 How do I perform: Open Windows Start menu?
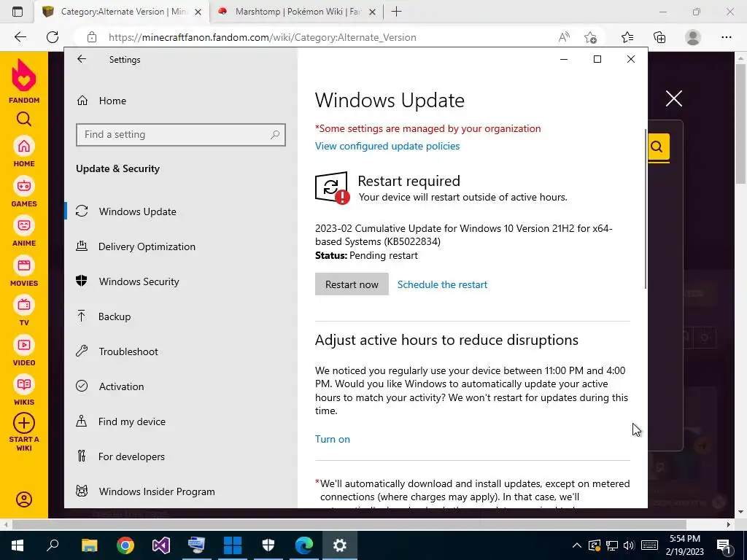[x=18, y=545]
